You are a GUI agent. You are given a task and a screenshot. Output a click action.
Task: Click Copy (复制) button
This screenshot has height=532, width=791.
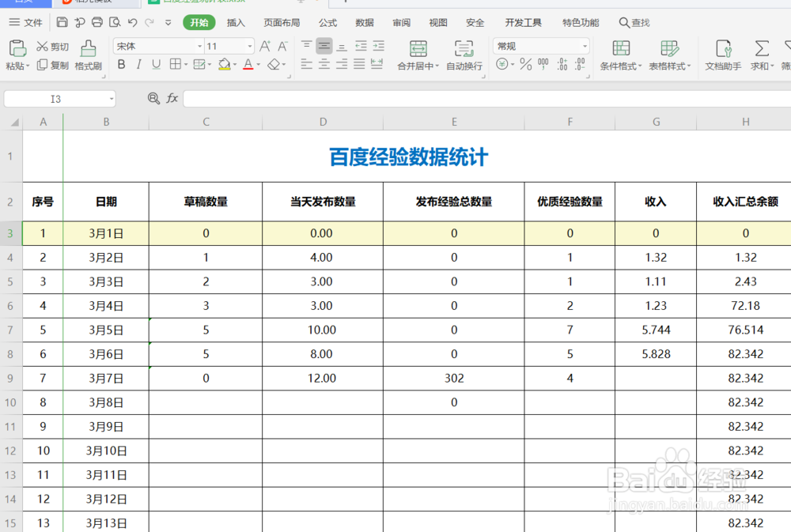tap(52, 65)
